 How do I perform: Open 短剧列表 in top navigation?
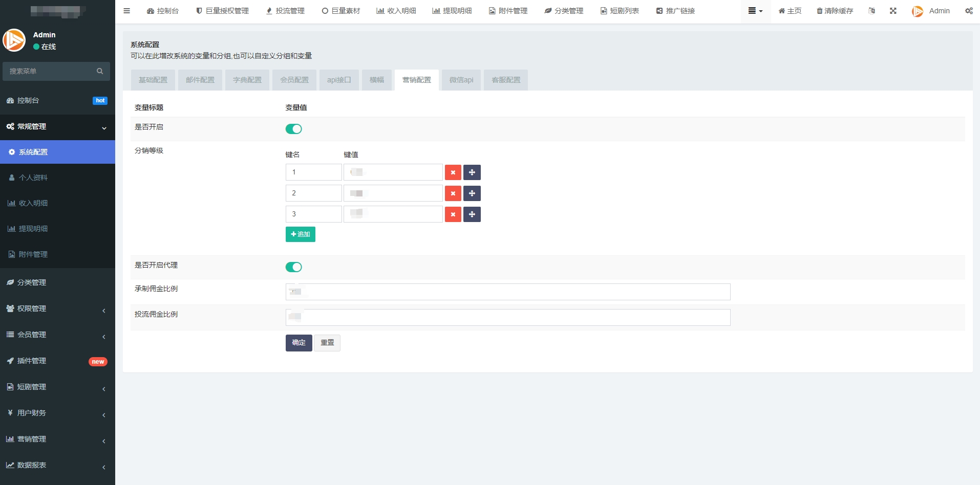620,11
